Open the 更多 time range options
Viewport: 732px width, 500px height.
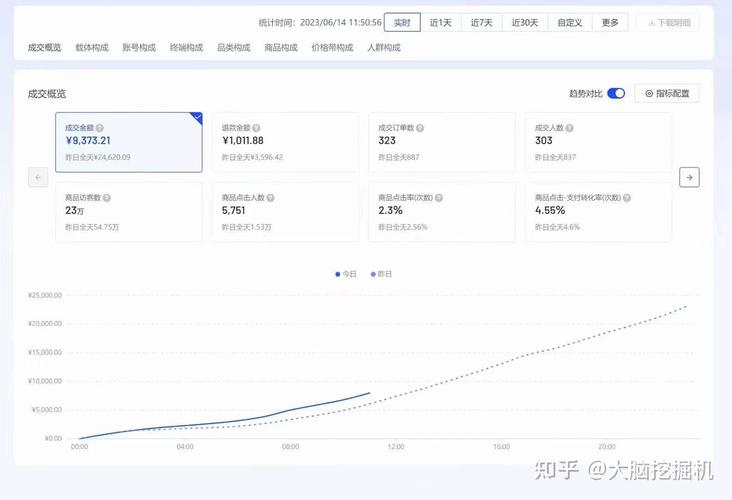tap(610, 22)
